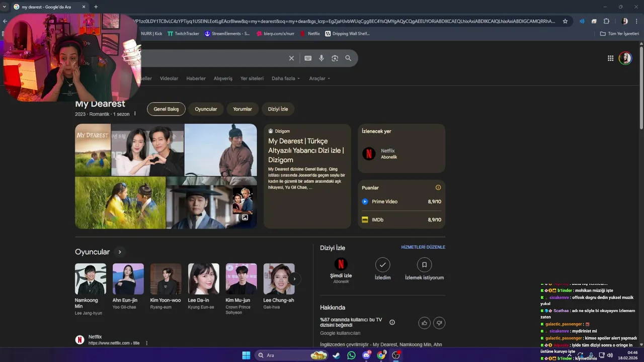Screen dimensions: 644x362
Task: Open Chrome profile avatar in toolbar
Action: pyautogui.click(x=625, y=21)
